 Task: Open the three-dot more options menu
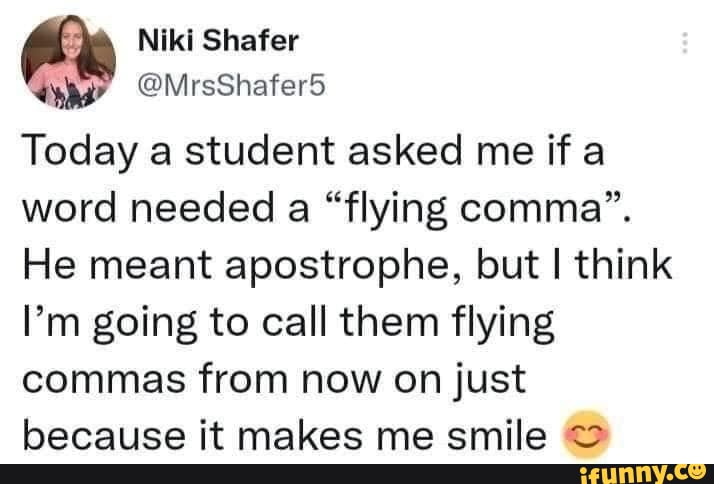[x=685, y=43]
